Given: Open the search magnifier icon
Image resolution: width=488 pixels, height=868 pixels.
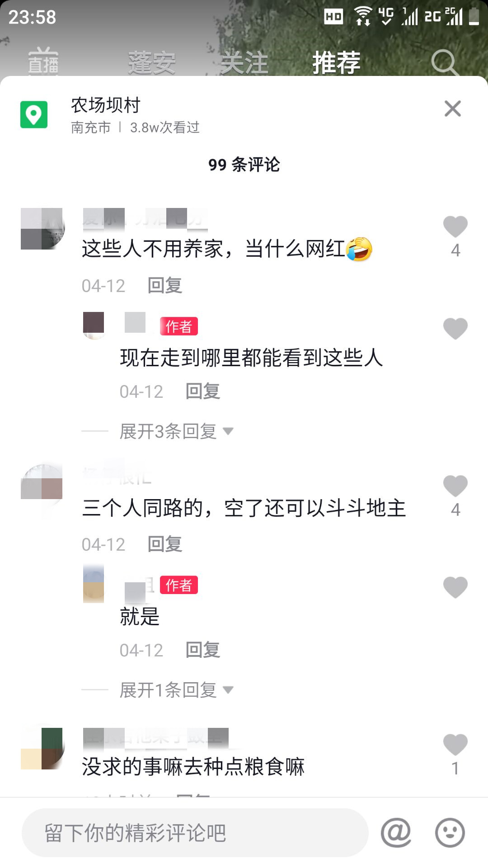Looking at the screenshot, I should click(x=445, y=62).
